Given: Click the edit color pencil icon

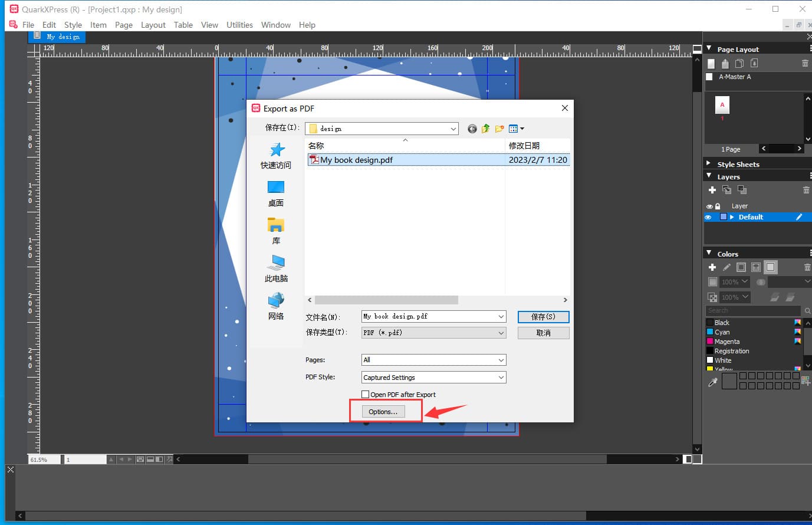Looking at the screenshot, I should coord(726,267).
